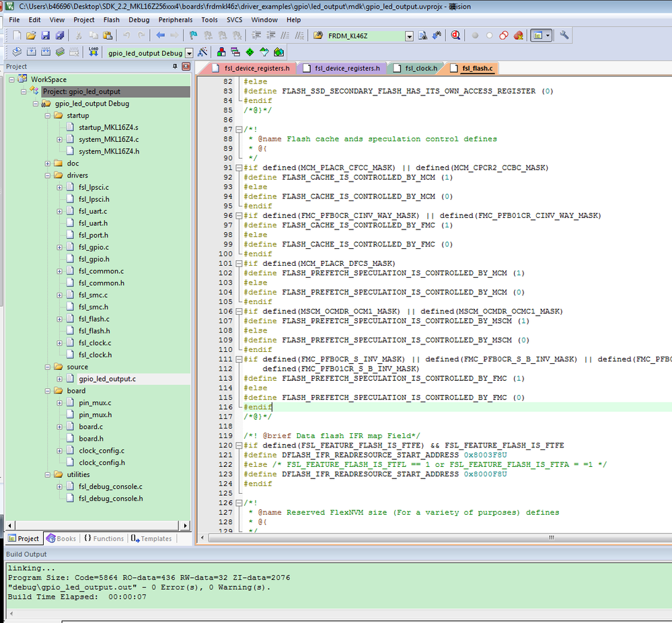
Task: Open the Peripherals menu
Action: pos(175,20)
